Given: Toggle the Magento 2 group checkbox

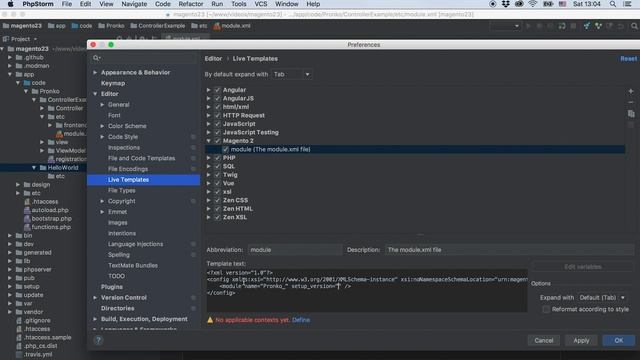Looking at the screenshot, I should click(x=218, y=141).
